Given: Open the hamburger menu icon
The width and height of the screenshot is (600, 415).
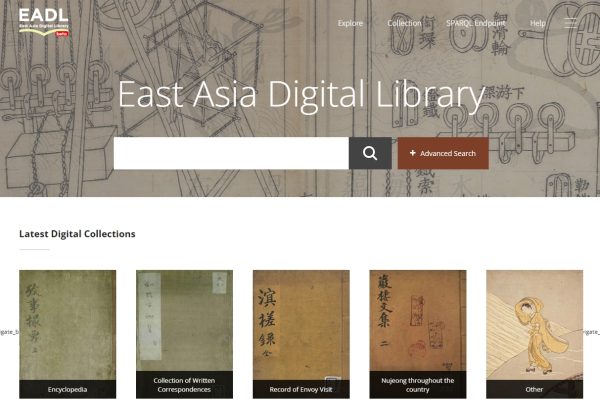Looking at the screenshot, I should pos(570,23).
